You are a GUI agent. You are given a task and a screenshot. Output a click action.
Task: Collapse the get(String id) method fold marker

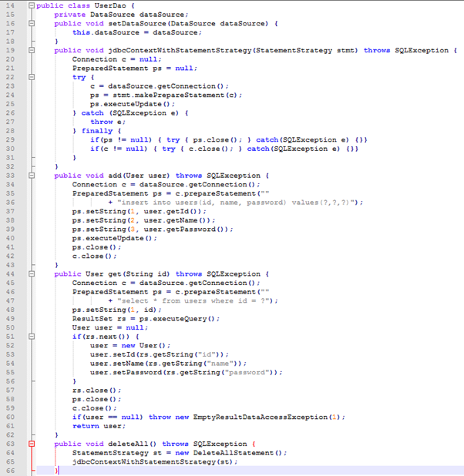(32, 274)
